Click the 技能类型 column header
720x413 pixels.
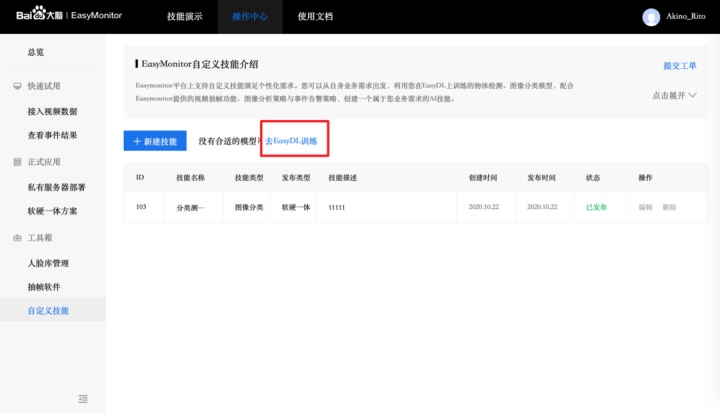click(x=249, y=177)
